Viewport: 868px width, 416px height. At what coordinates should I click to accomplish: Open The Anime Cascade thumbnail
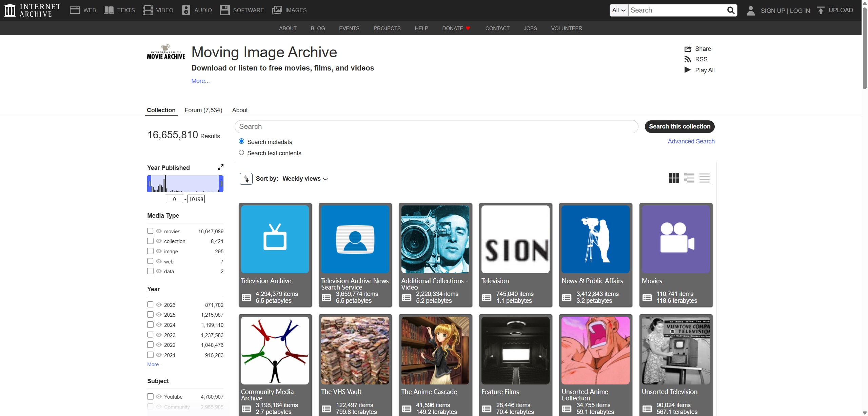pos(435,351)
